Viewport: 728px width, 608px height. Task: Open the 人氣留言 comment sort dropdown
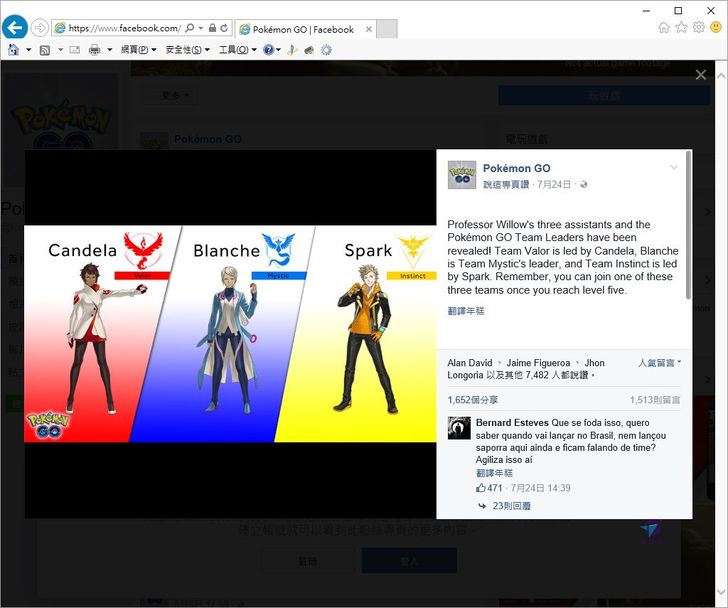[659, 363]
